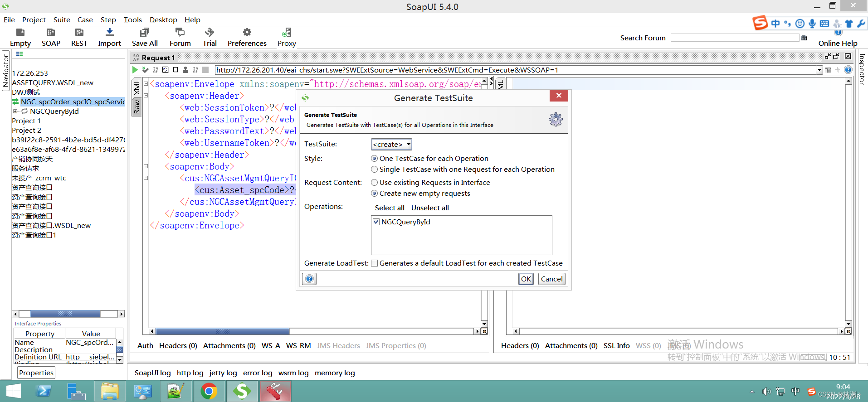The image size is (868, 402).
Task: Open the SoapUI log tab
Action: point(152,373)
